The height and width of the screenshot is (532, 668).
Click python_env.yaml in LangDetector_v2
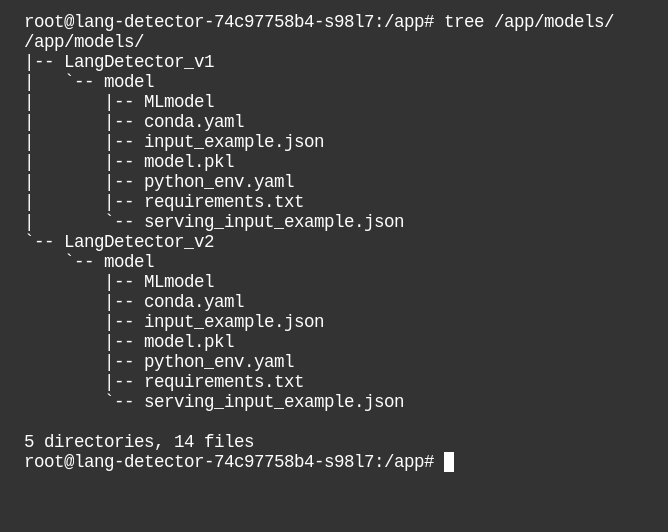(219, 362)
